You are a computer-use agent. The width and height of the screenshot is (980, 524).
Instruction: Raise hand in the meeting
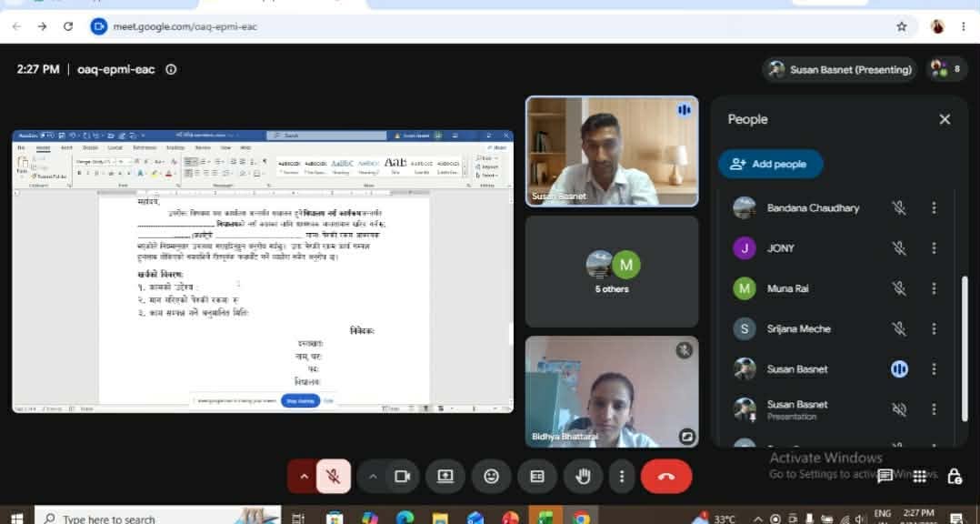pos(583,477)
